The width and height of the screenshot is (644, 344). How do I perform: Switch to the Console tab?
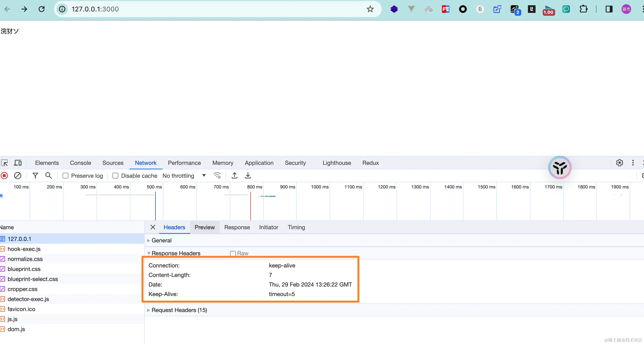coord(80,163)
